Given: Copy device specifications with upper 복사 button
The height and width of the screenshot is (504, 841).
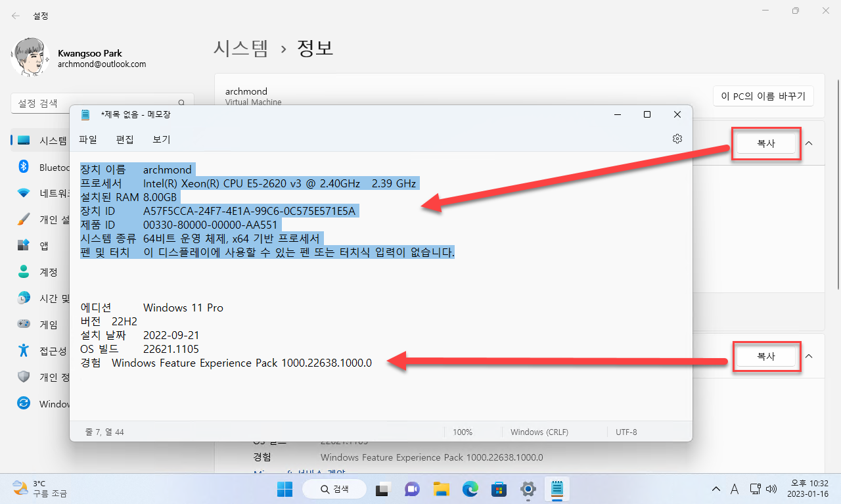Looking at the screenshot, I should point(766,143).
